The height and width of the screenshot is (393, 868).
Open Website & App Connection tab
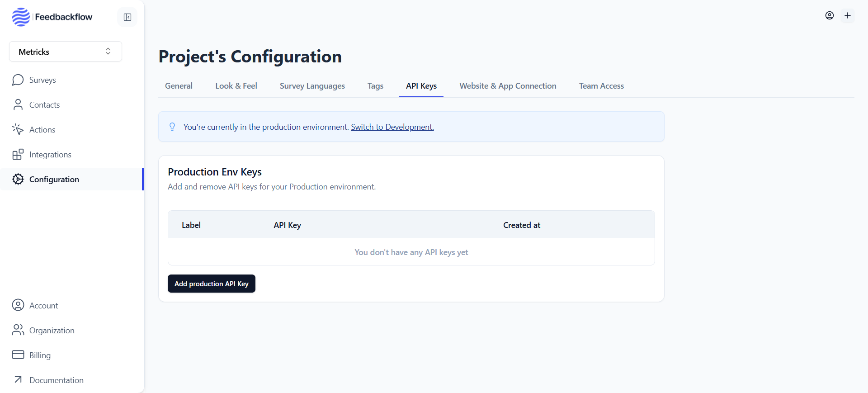(x=508, y=86)
